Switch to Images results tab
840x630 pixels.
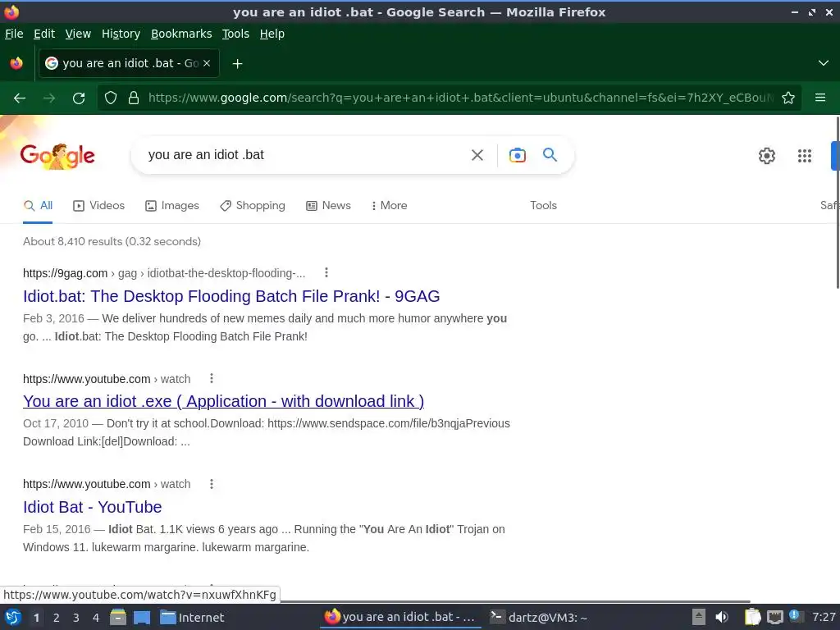[172, 206]
